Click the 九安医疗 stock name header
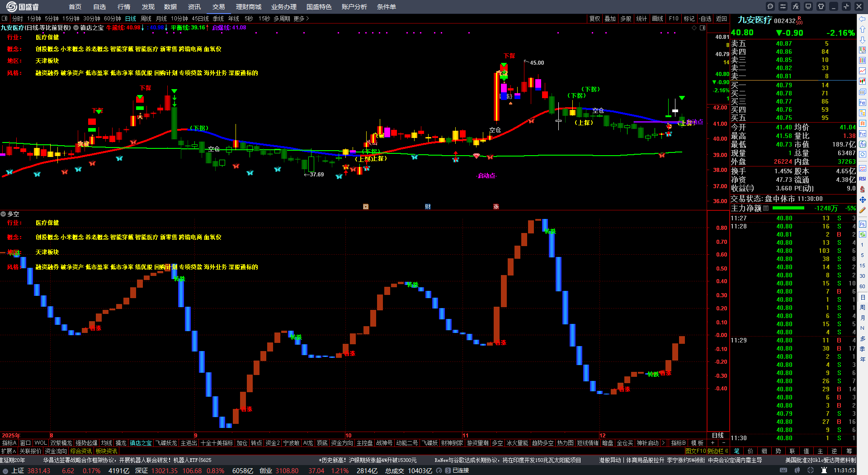The width and height of the screenshot is (868, 475). point(755,20)
